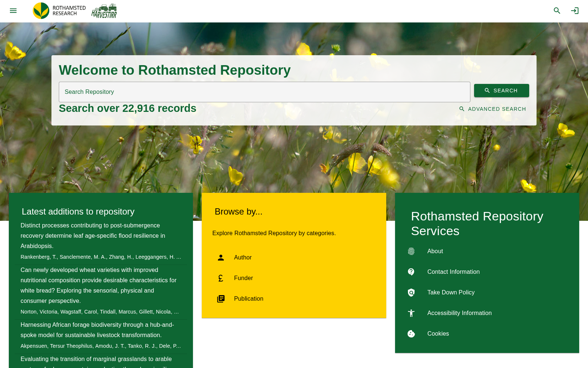Viewport: 588px width, 368px height.
Task: Click the magnifier icon inside SEARCH button
Action: point(487,91)
